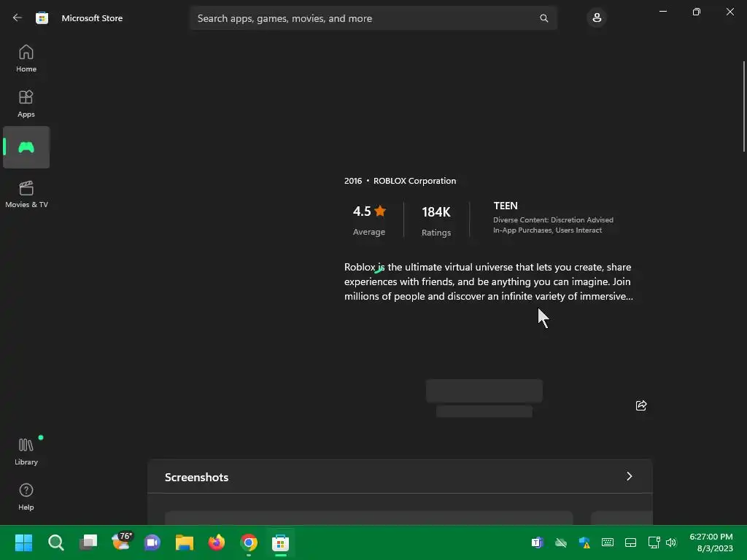Click the Search apps, games, movies field
This screenshot has height=560, width=747.
373,18
